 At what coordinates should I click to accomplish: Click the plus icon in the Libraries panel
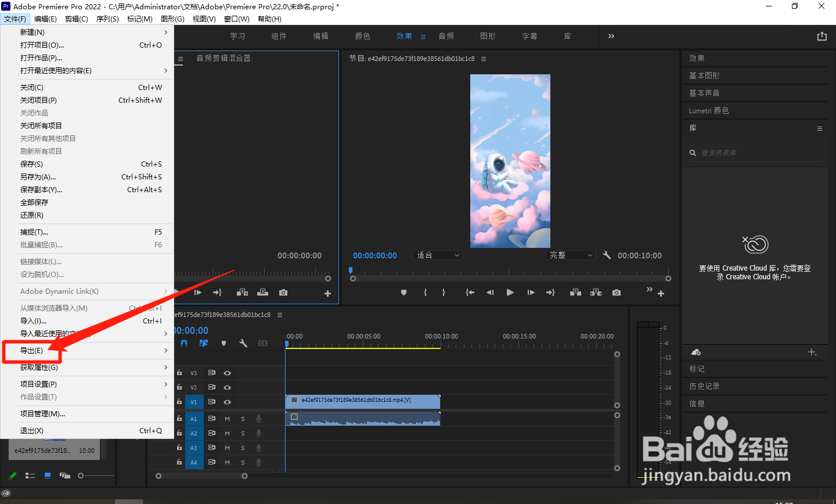pyautogui.click(x=812, y=352)
